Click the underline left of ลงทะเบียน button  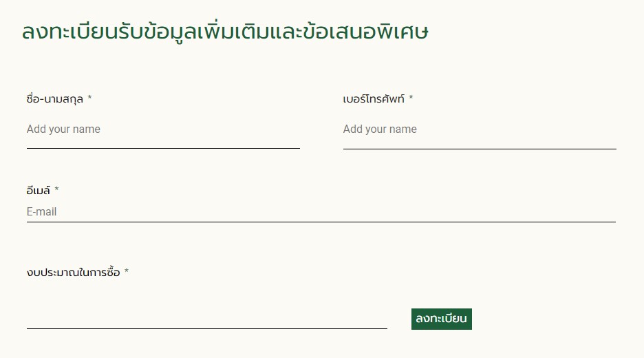pos(206,329)
